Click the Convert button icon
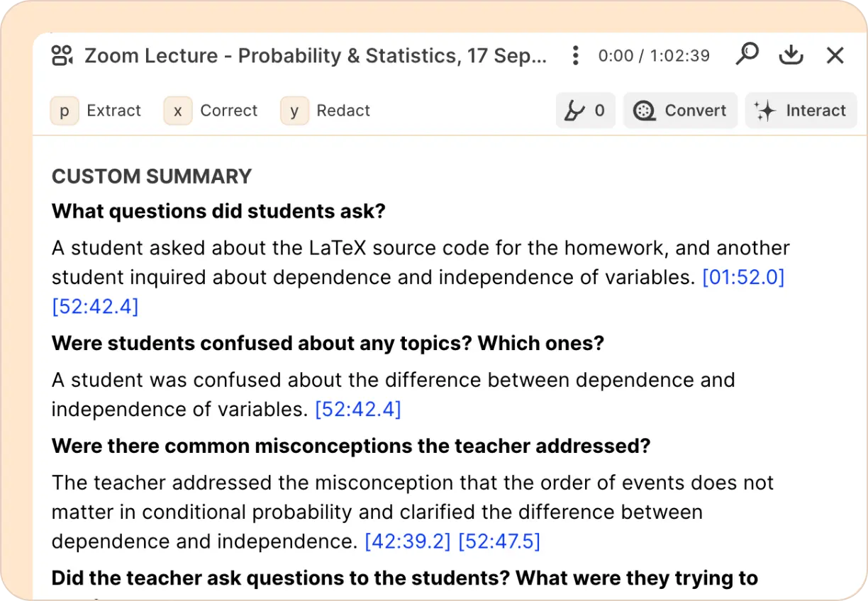This screenshot has width=868, height=601. pyautogui.click(x=644, y=111)
